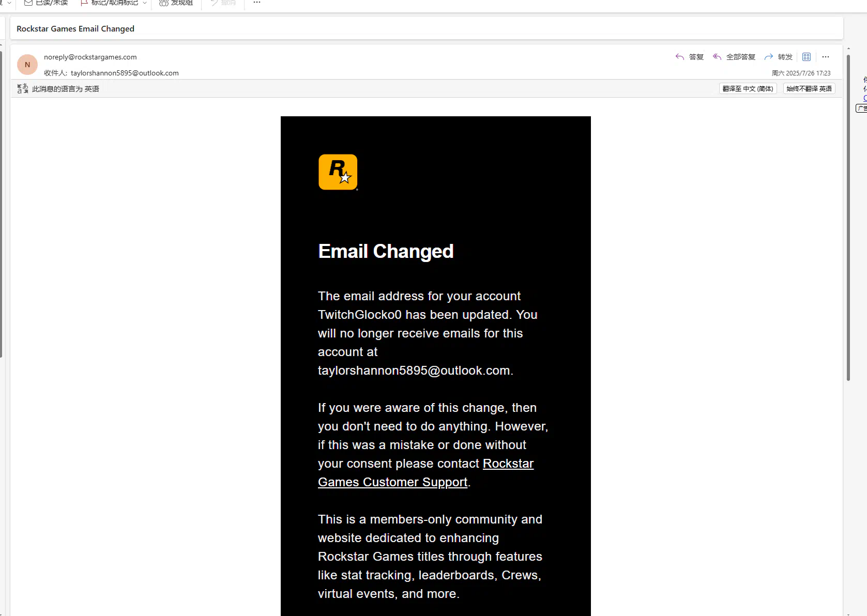Click the Email Changed heading in email body

(386, 252)
